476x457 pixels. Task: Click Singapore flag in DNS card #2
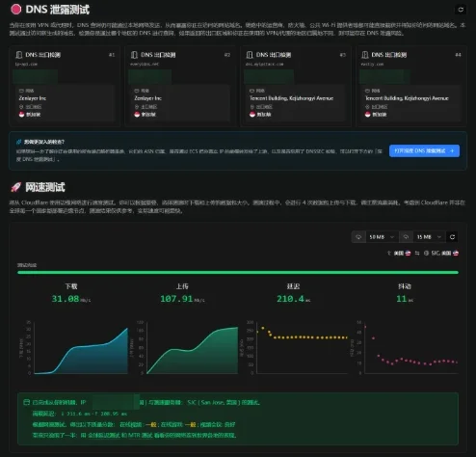coord(137,115)
